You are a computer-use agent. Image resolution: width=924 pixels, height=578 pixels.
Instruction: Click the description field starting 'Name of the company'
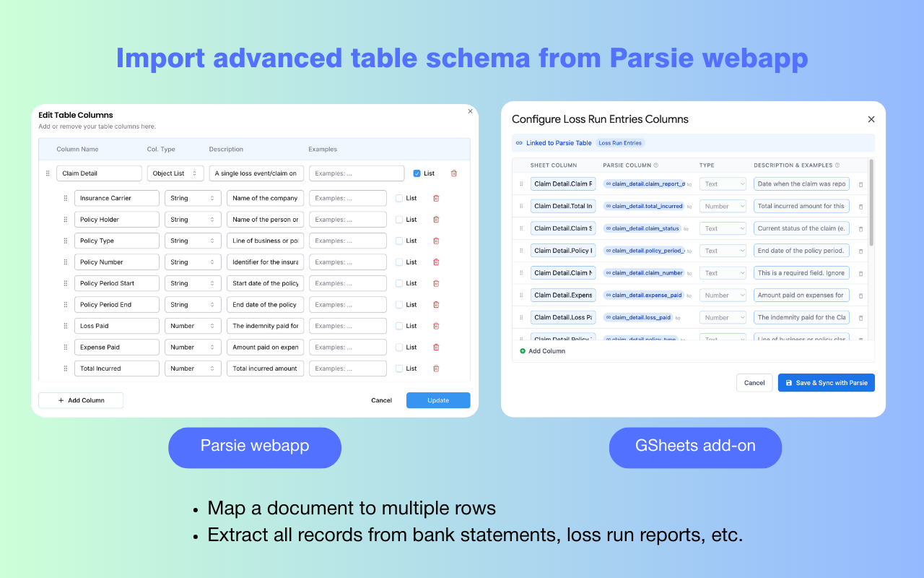pyautogui.click(x=266, y=198)
